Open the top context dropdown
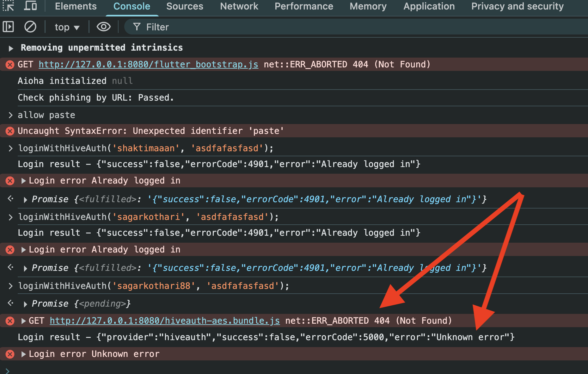The height and width of the screenshot is (374, 588). coord(67,27)
